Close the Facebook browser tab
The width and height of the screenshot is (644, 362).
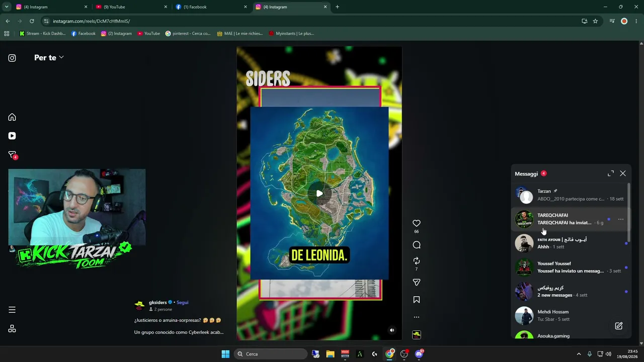[246, 7]
